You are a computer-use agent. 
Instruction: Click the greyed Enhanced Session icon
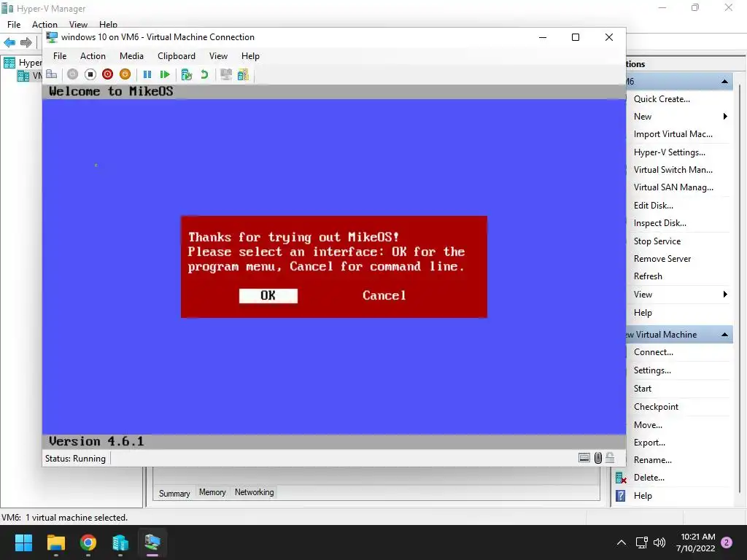coord(226,74)
